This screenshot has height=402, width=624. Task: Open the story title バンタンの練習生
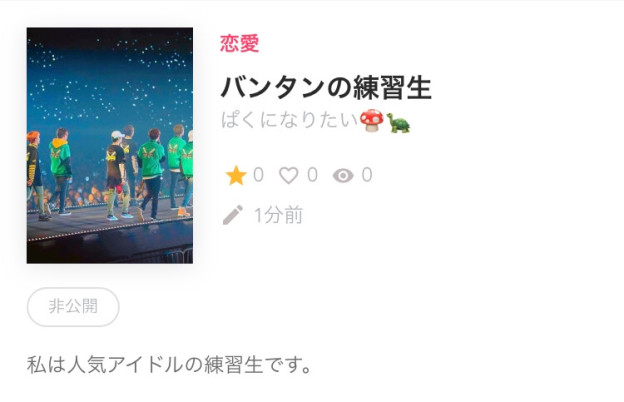click(x=326, y=88)
